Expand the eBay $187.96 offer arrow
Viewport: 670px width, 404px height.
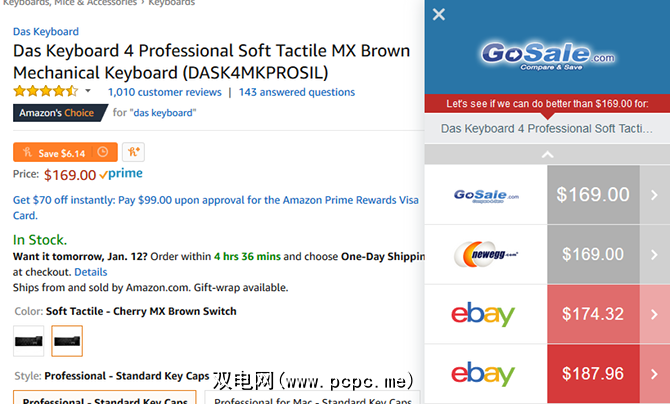[x=654, y=374]
